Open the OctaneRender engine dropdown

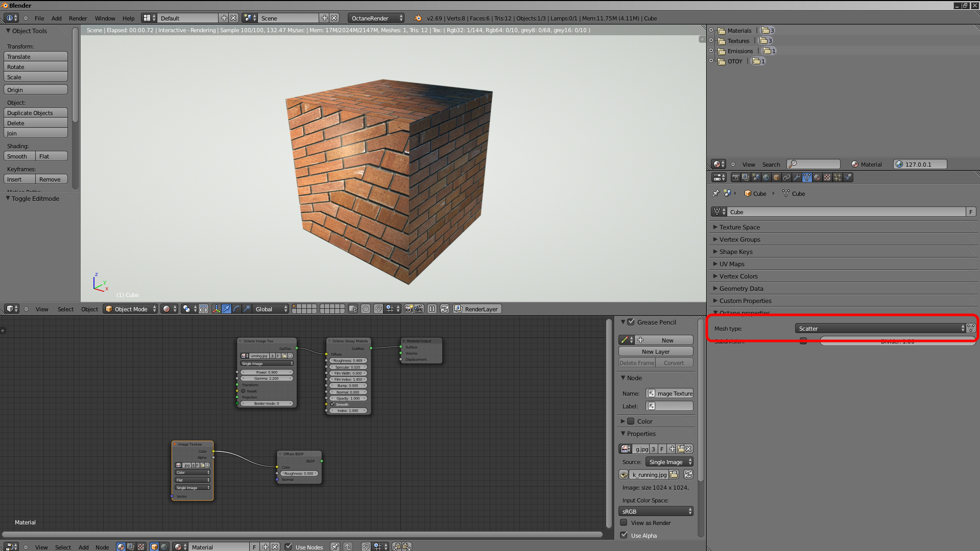[376, 18]
